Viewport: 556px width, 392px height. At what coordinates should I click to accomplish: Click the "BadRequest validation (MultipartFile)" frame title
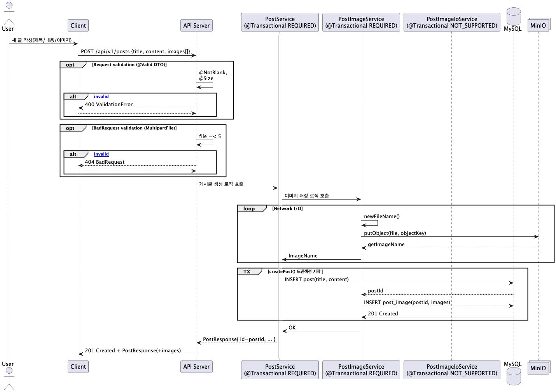(x=134, y=128)
